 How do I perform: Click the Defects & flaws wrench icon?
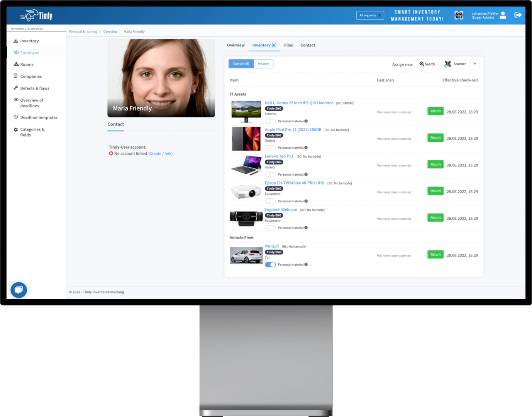point(16,88)
